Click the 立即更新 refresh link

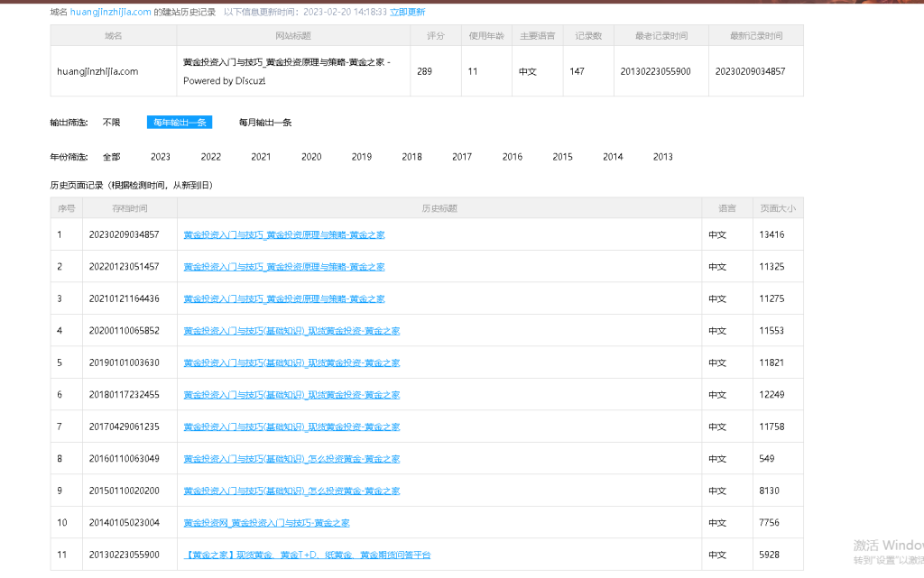(407, 12)
